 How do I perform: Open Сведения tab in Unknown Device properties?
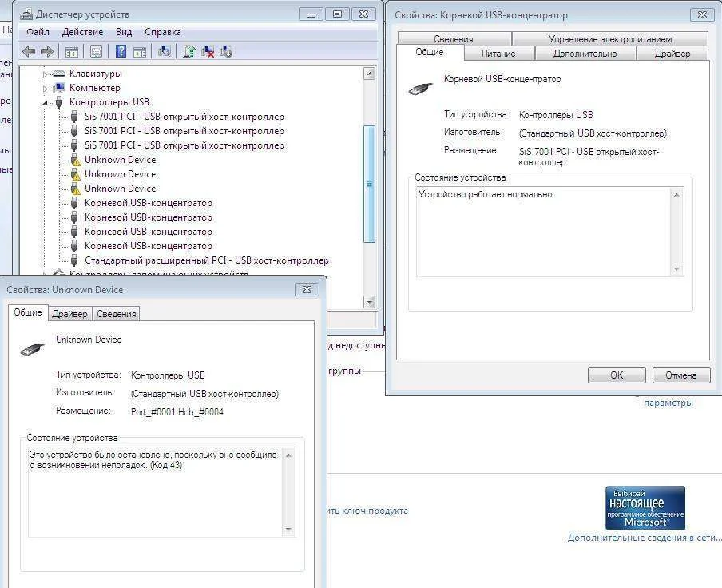[117, 313]
